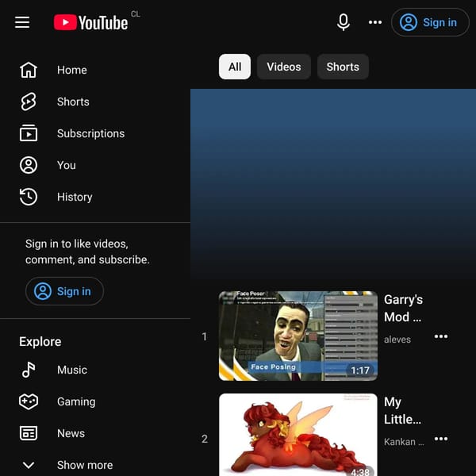Click the Shorts sidebar icon
Screen dimensions: 476x476
pyautogui.click(x=29, y=102)
